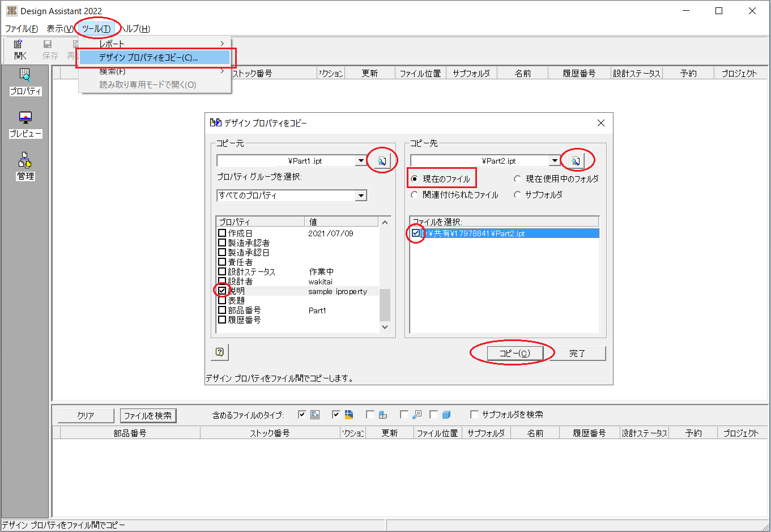Open the 表示 menu
Viewport: 771px width, 532px height.
pos(60,28)
